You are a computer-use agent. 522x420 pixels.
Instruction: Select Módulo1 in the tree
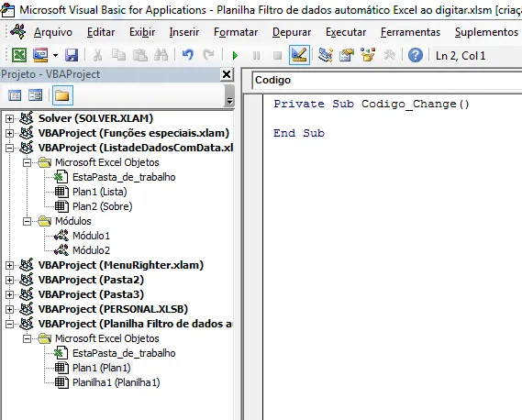coord(91,236)
